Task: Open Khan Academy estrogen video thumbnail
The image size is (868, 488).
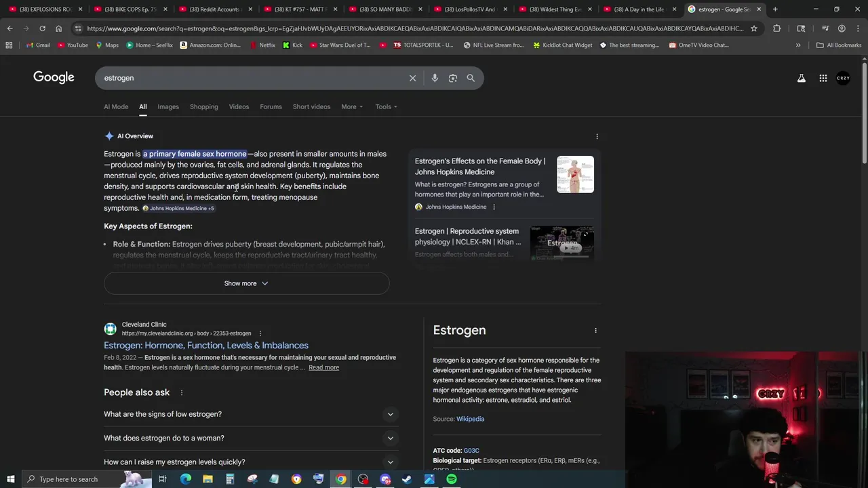Action: pyautogui.click(x=562, y=243)
